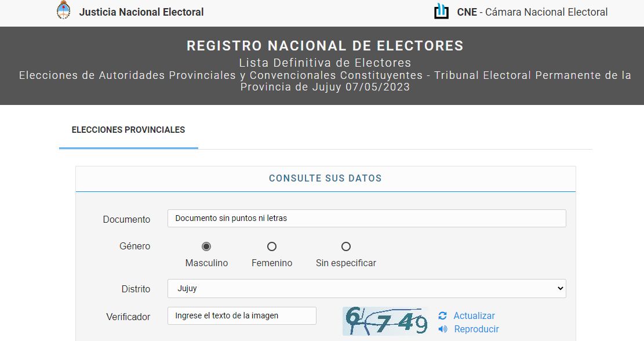The height and width of the screenshot is (341, 644).
Task: Click the Argentina national coat of arms icon
Action: point(63,11)
